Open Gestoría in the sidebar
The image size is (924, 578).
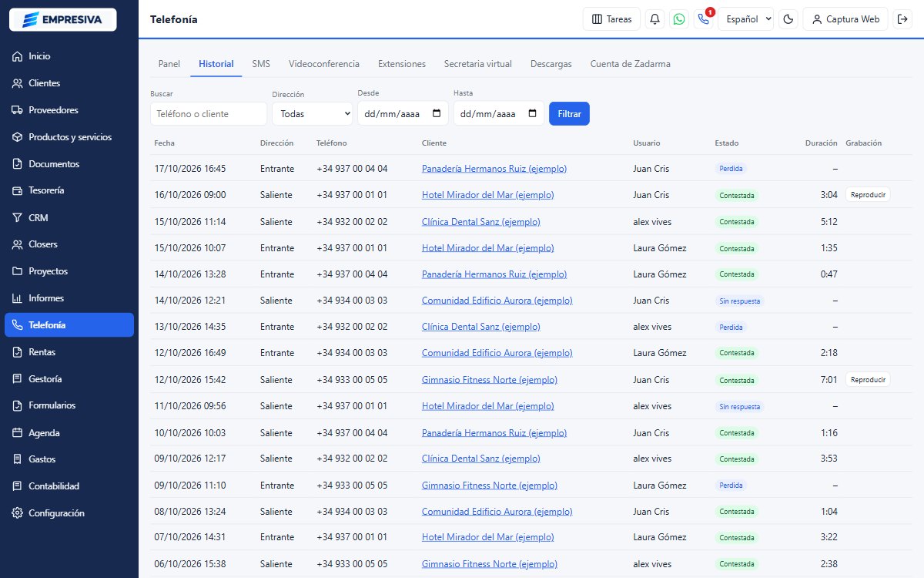[69, 379]
